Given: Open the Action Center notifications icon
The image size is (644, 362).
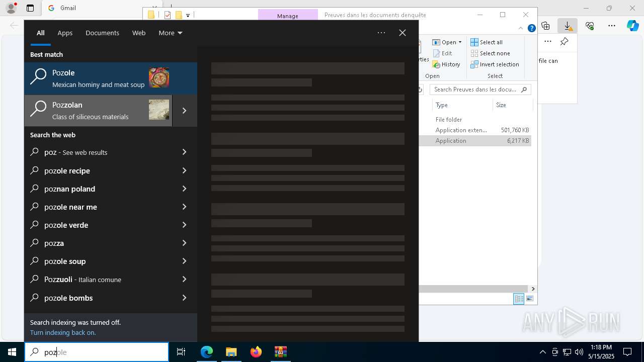Looking at the screenshot, I should coord(627,352).
